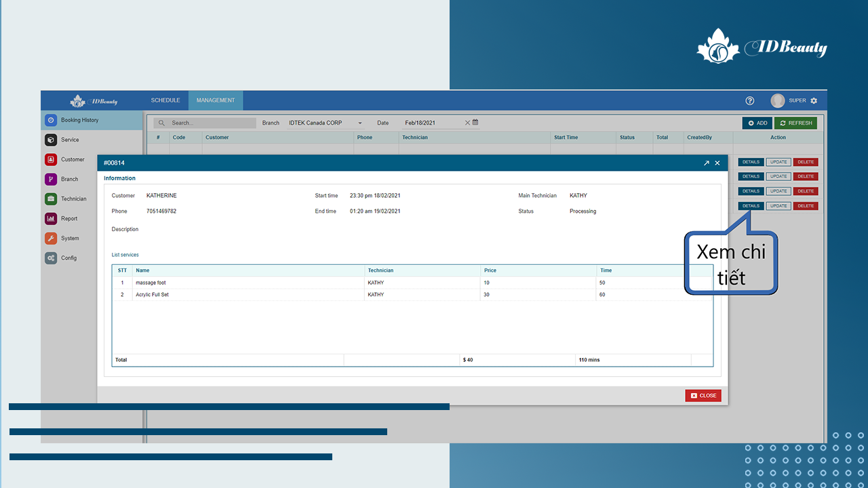Click the help question mark icon
868x488 pixels.
[750, 100]
